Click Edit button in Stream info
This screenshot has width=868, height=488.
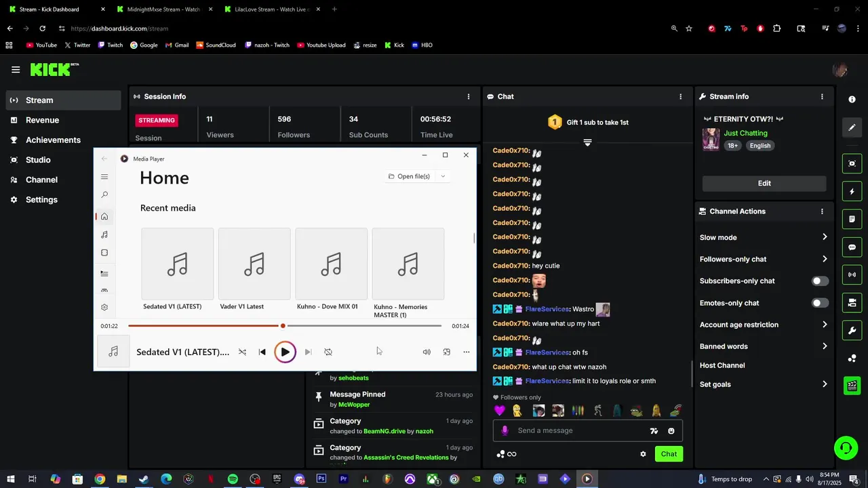[x=764, y=183]
